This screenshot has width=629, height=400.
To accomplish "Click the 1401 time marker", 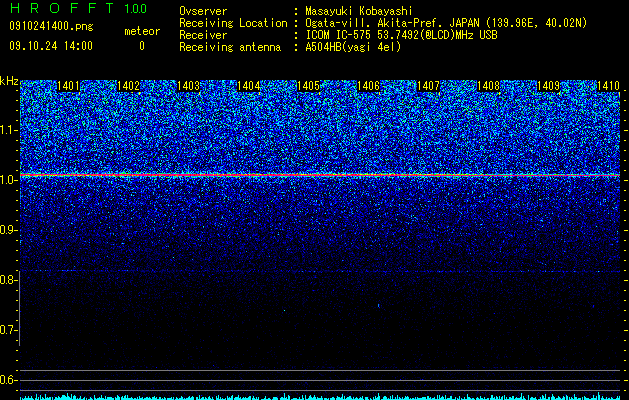I will pos(69,86).
